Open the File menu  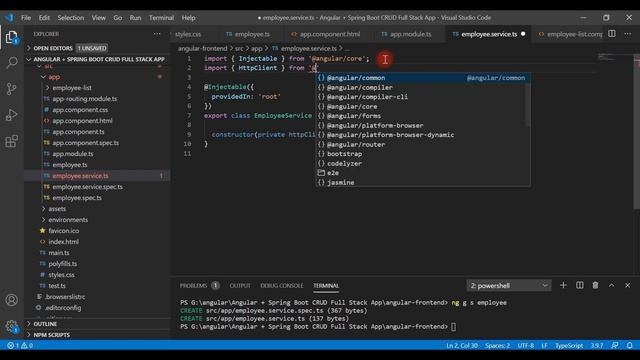click(26, 18)
